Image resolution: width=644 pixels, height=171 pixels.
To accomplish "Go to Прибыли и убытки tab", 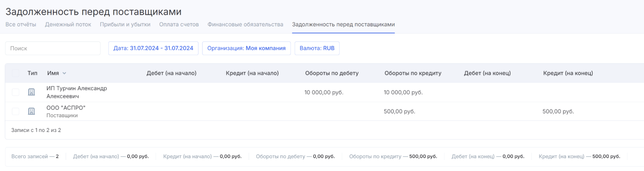I will [125, 24].
